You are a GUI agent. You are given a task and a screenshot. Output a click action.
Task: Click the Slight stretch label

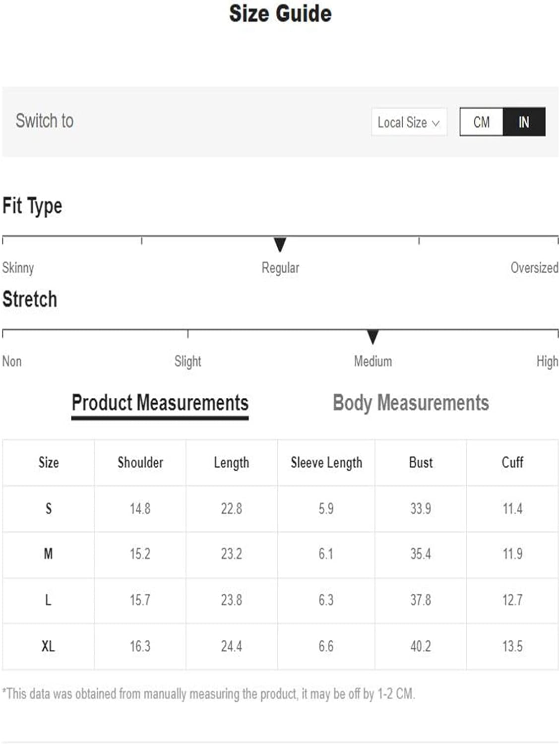pyautogui.click(x=187, y=362)
